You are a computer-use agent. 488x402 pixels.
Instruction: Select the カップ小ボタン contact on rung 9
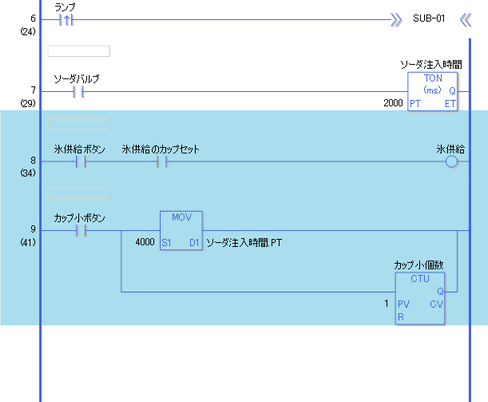pyautogui.click(x=81, y=231)
